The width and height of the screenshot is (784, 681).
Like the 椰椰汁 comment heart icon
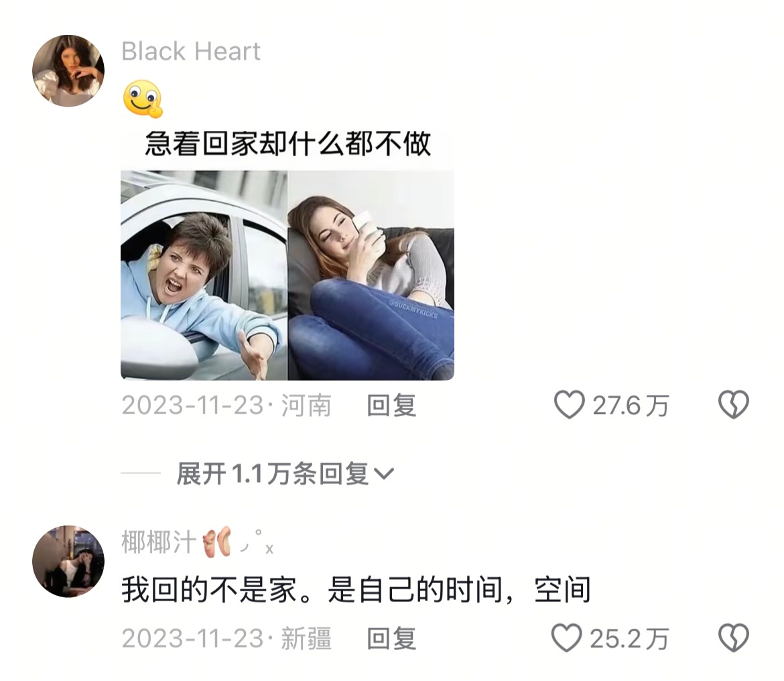pos(566,637)
